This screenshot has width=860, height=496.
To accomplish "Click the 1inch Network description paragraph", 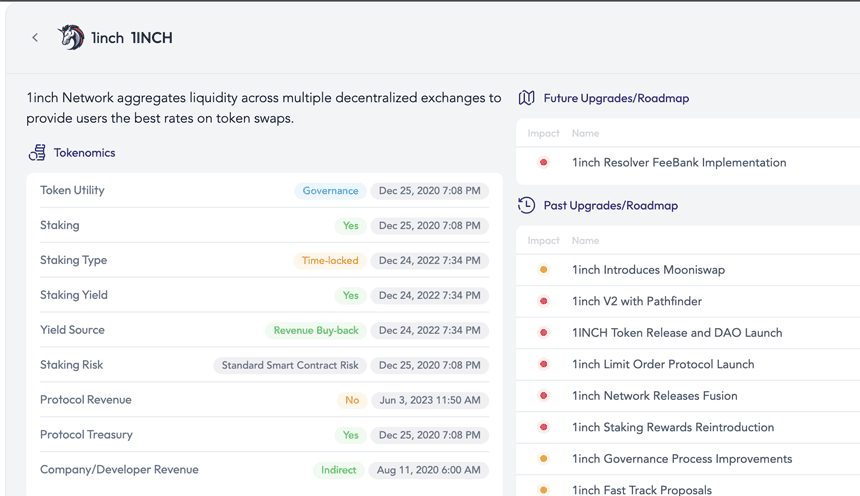I will pyautogui.click(x=264, y=108).
